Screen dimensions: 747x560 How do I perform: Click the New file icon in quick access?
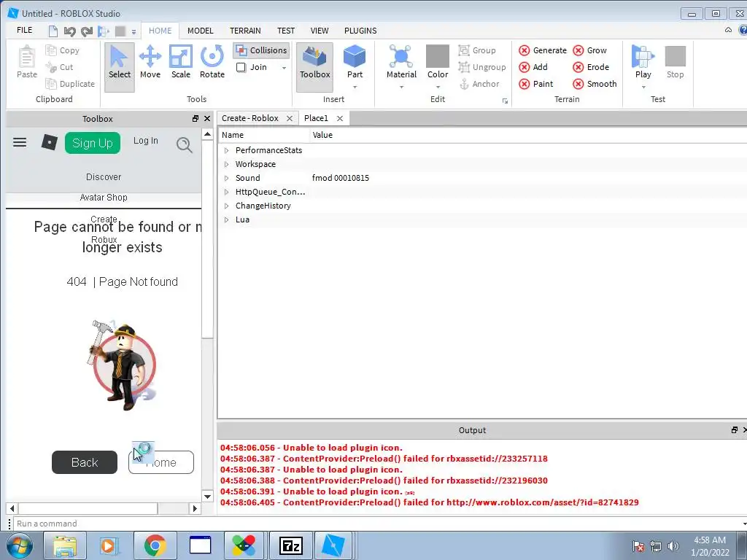53,31
